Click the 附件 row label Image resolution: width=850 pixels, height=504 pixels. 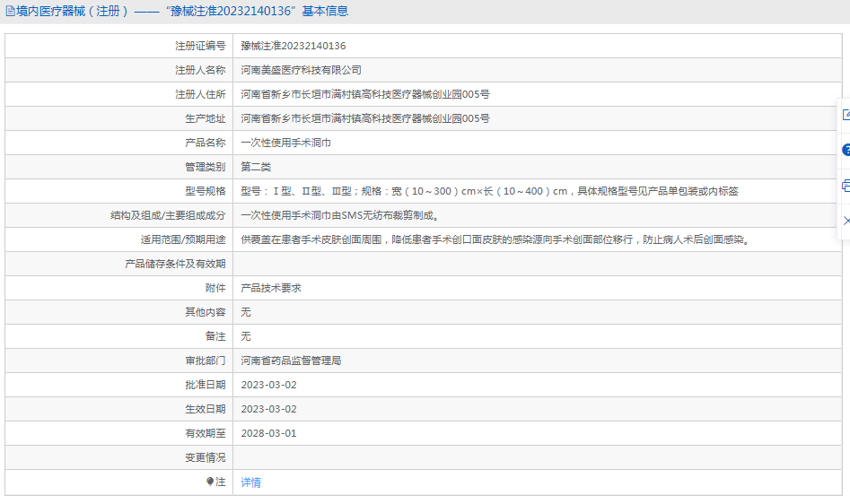(215, 288)
